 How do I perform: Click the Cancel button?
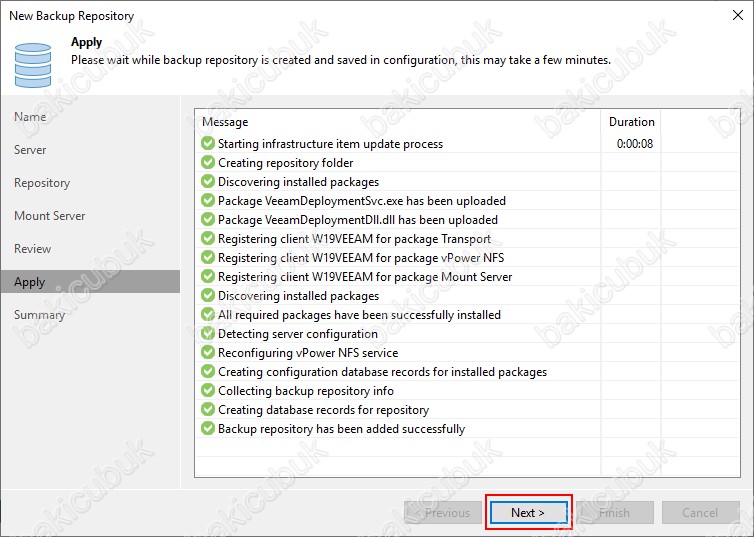[x=700, y=512]
